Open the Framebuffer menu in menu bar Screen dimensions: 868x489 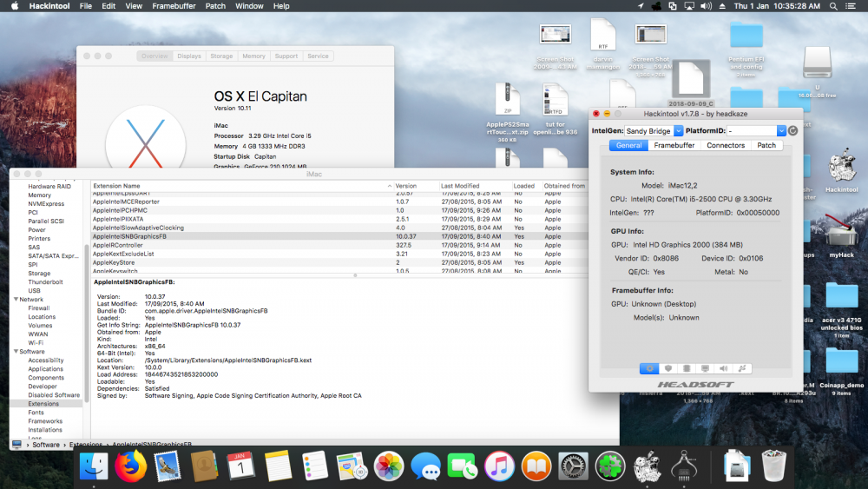click(x=174, y=6)
